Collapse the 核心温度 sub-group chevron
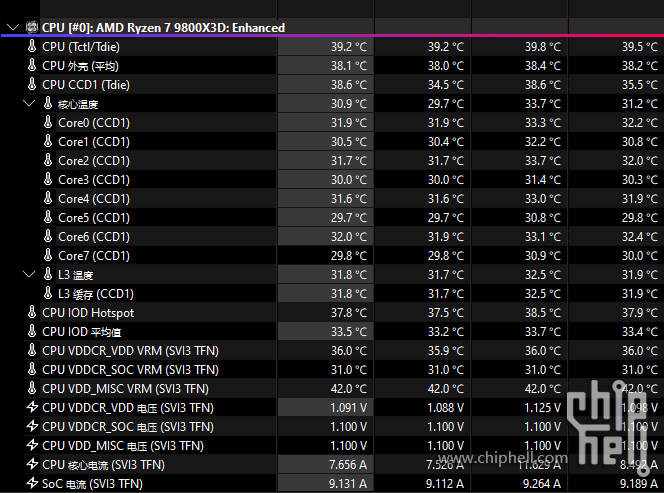The image size is (664, 493). [x=29, y=103]
